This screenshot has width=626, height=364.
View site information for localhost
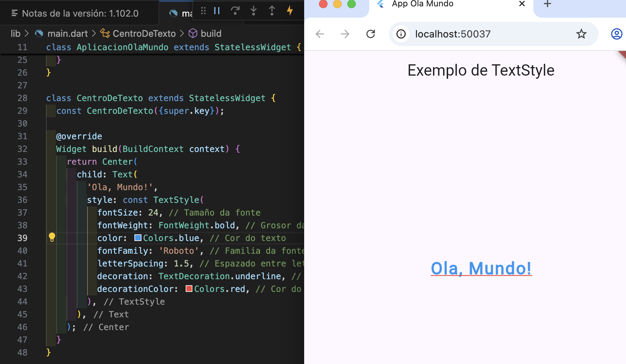pos(401,34)
